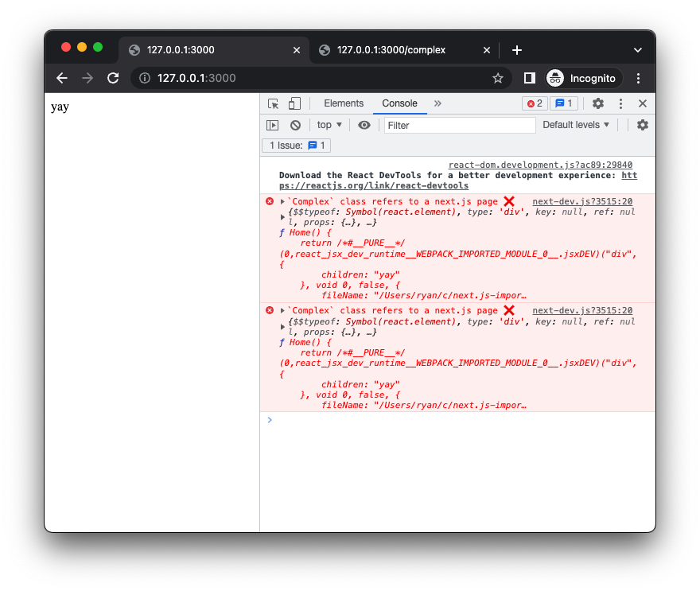Activate the inspect element picker tool

(273, 103)
